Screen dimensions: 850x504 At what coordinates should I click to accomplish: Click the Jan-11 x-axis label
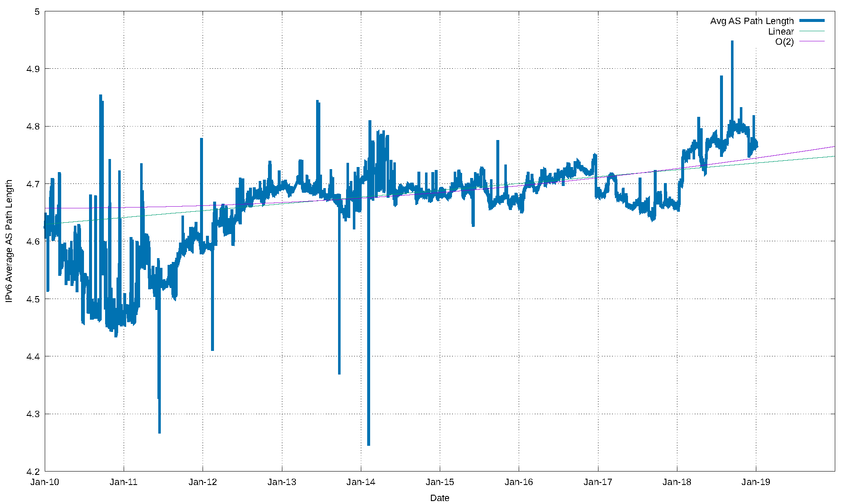124,482
